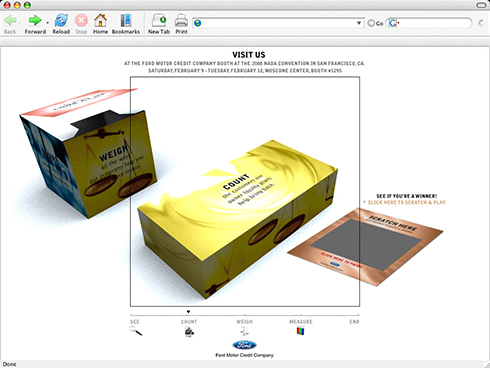Click the copper scratch-off card
The height and width of the screenshot is (368, 490).
[x=365, y=247]
